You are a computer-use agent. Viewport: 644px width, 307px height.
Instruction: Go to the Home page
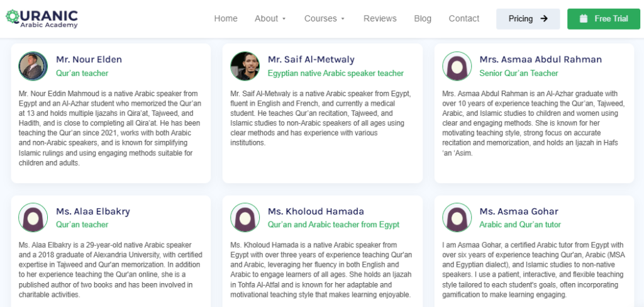point(226,18)
